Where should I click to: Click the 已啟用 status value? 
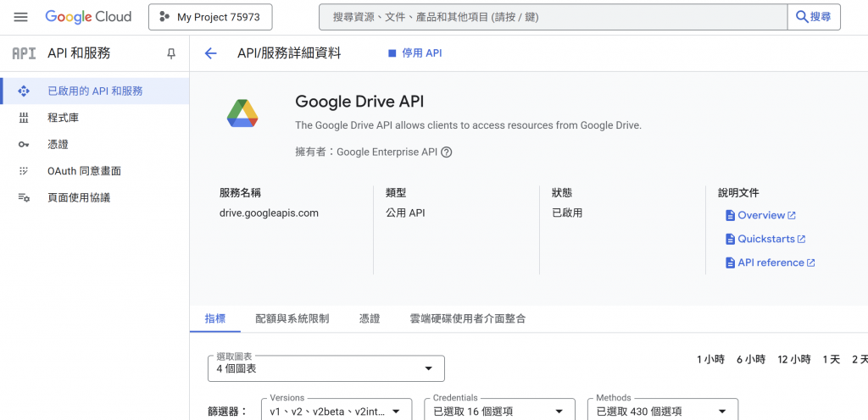pyautogui.click(x=567, y=213)
